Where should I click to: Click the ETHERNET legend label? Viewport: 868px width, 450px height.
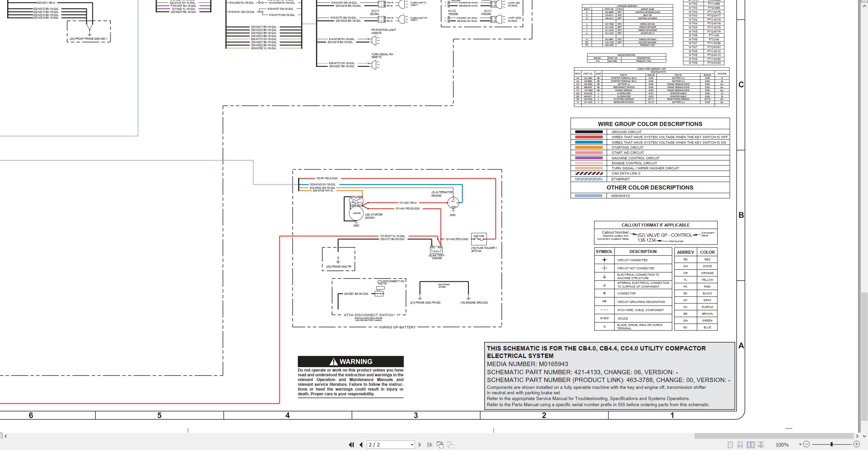point(621,179)
